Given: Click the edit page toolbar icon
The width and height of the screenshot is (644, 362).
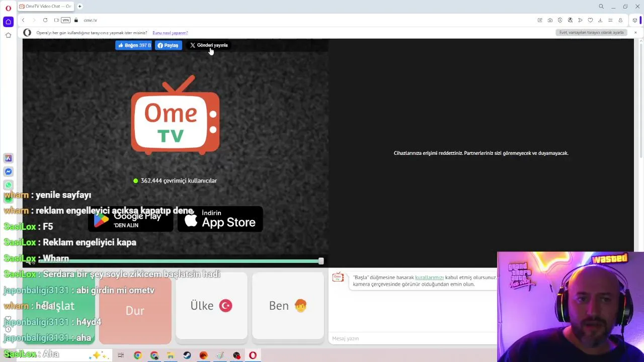Looking at the screenshot, I should pyautogui.click(x=540, y=20).
